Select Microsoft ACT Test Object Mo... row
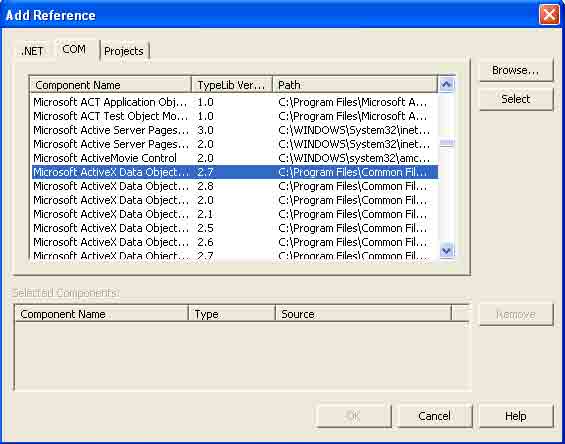 (x=235, y=116)
